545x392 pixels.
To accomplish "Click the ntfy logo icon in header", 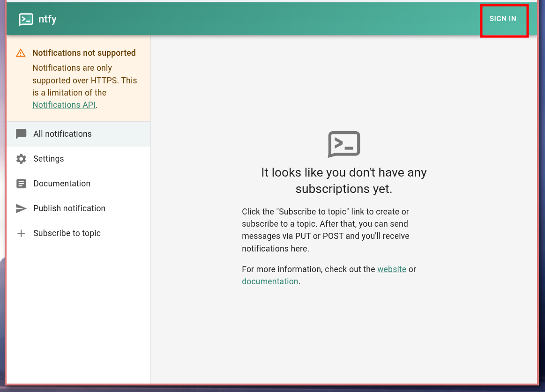I will (x=26, y=19).
